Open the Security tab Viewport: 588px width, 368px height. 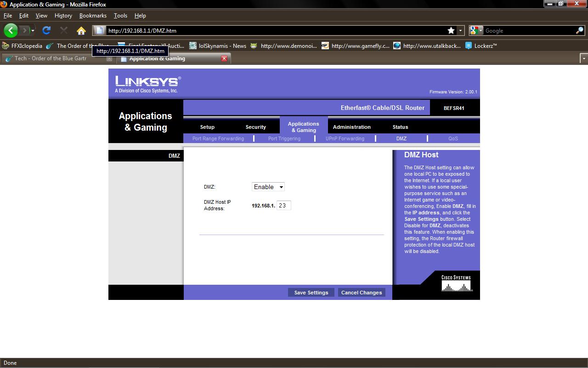click(x=256, y=127)
